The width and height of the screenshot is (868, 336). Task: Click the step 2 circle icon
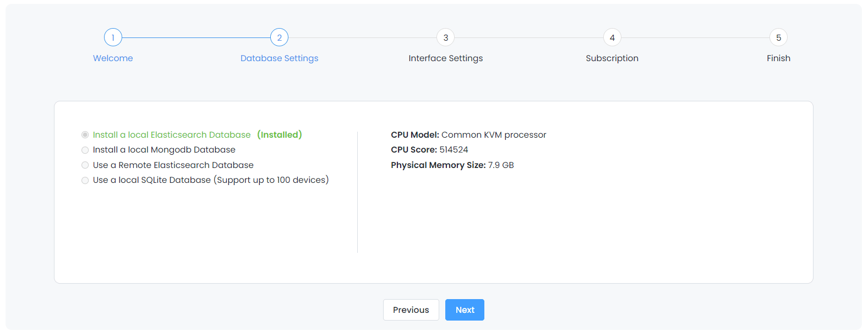[279, 37]
